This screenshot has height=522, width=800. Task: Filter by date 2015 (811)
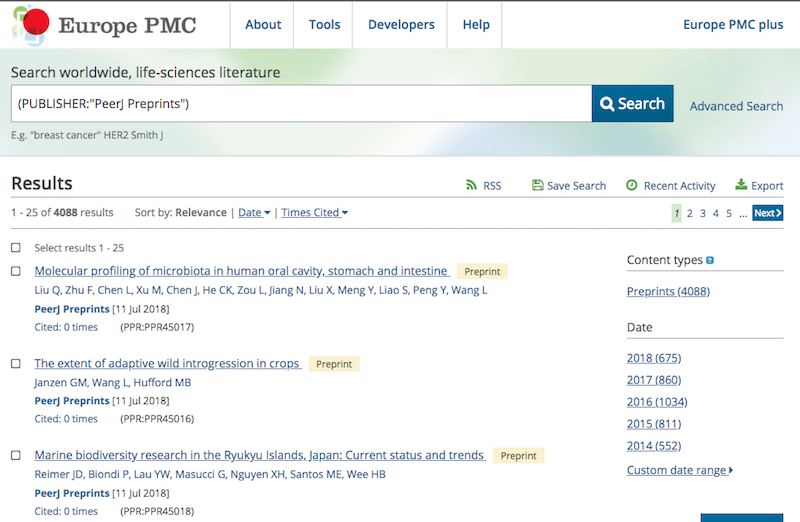point(654,424)
